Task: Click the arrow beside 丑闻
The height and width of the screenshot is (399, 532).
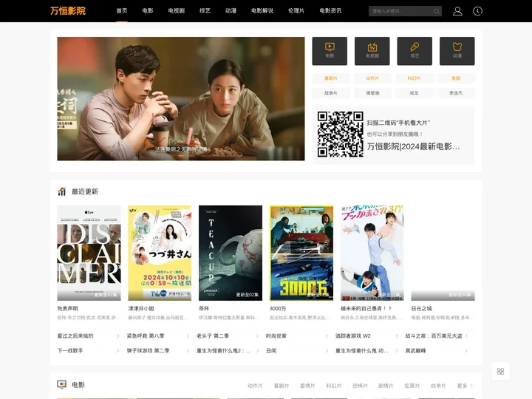Action: (x=327, y=350)
